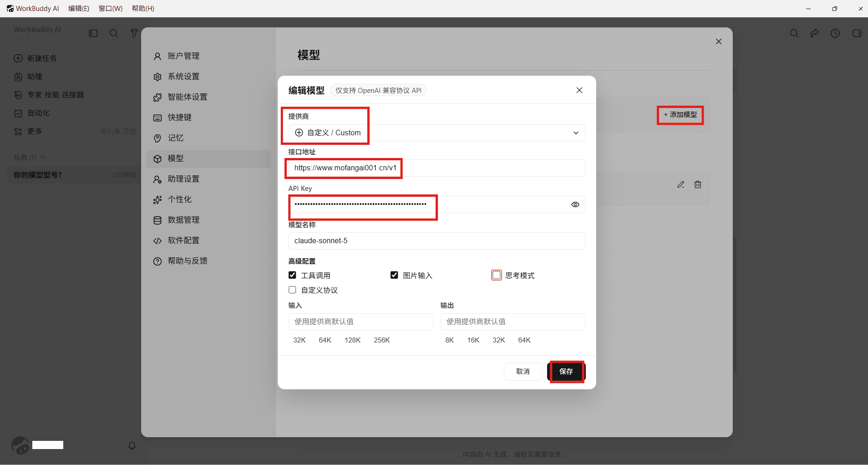Open 账户管理 settings
Viewport: 868px width, 465px height.
tap(208, 56)
